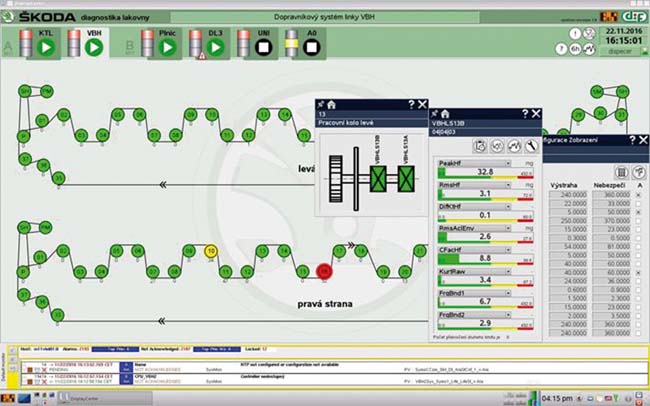Open the clipboard-clock history icon in VBHLS13B
The height and width of the screenshot is (406, 650).
click(x=480, y=146)
